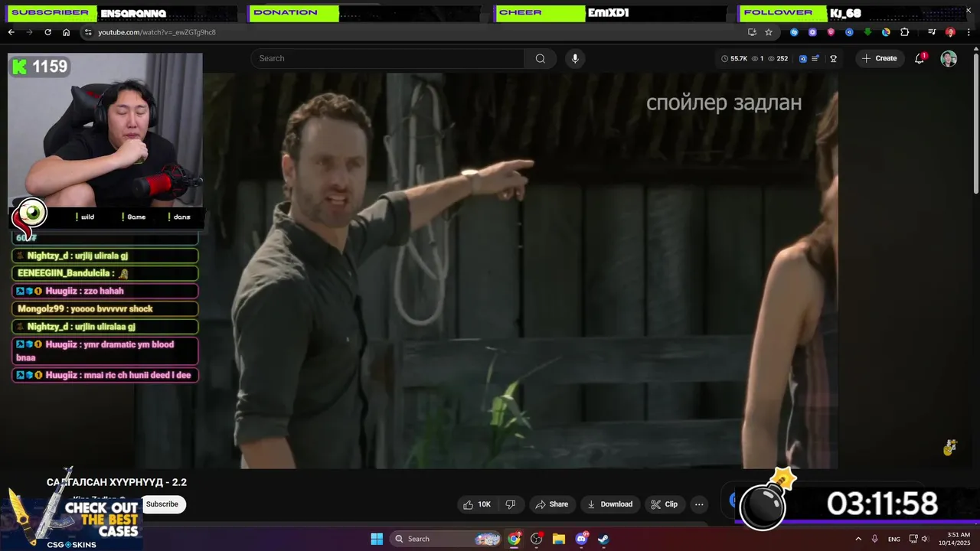Click the browser page scrollbar

pos(975,122)
